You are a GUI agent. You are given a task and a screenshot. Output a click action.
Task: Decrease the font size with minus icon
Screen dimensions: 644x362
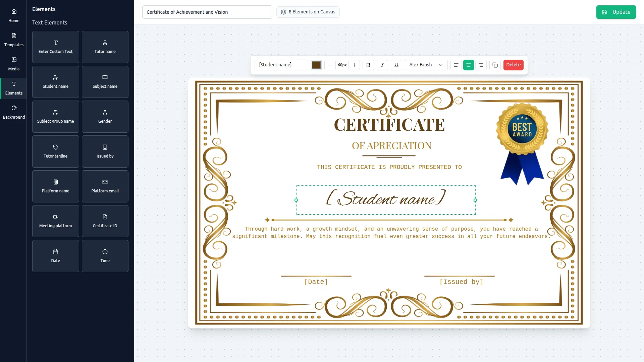(330, 65)
